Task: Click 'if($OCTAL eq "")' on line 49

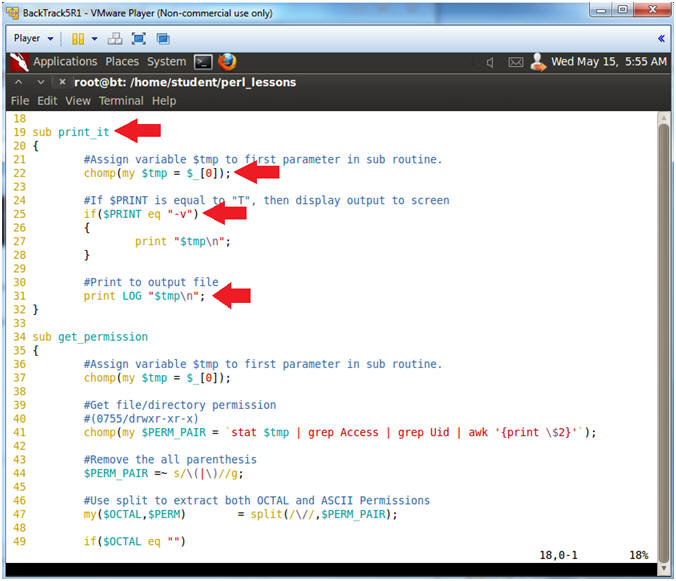Action: point(135,542)
